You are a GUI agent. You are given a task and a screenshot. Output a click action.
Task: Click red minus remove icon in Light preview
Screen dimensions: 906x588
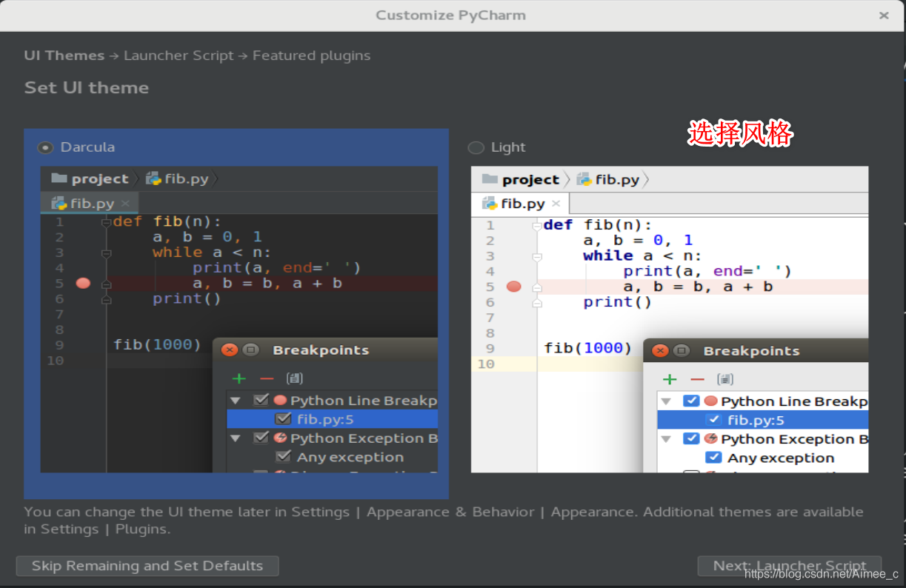pos(697,379)
